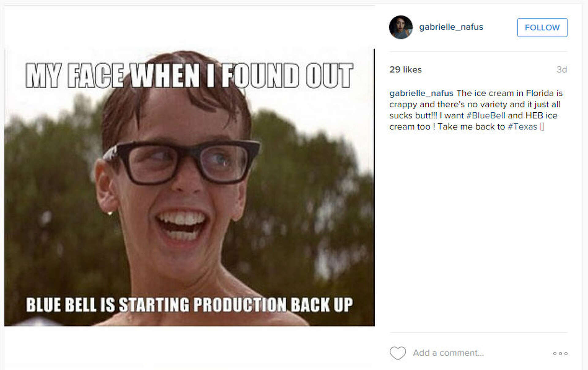The height and width of the screenshot is (370, 588).
Task: Open the three-dot more options menu
Action: click(x=560, y=353)
